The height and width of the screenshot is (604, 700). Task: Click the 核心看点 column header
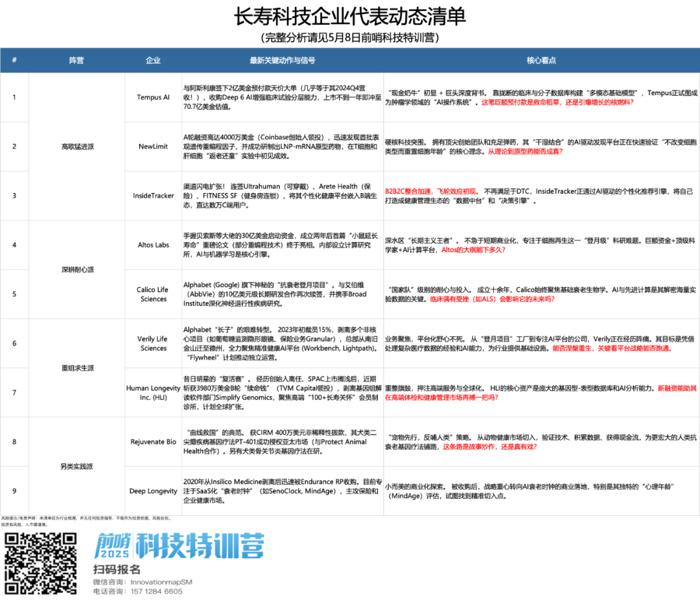coord(541,60)
